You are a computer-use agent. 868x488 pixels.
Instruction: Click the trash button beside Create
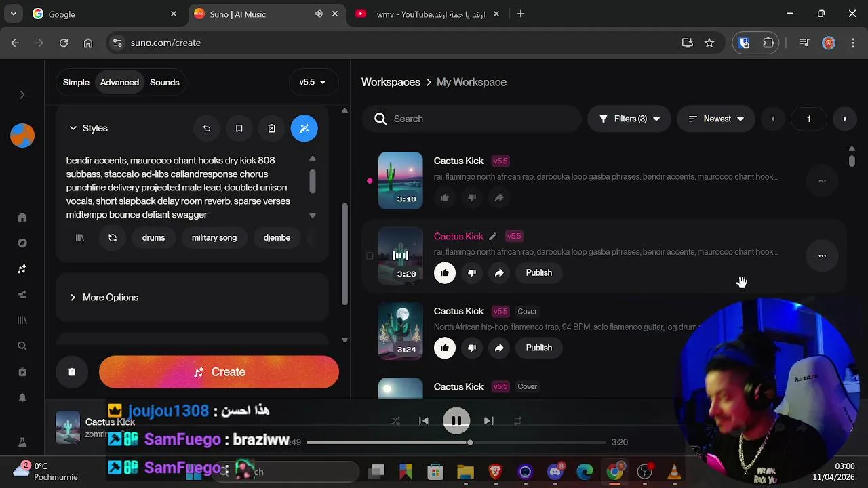pyautogui.click(x=72, y=372)
